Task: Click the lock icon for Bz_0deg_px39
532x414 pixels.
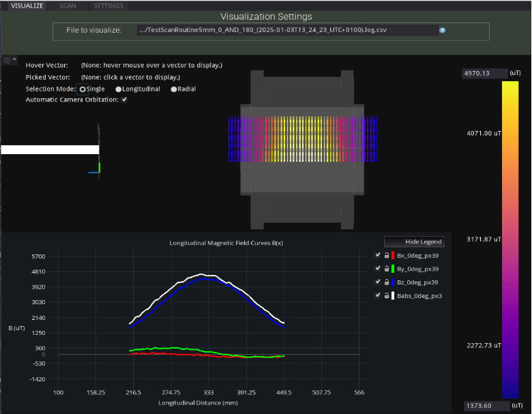Action: pyautogui.click(x=387, y=282)
